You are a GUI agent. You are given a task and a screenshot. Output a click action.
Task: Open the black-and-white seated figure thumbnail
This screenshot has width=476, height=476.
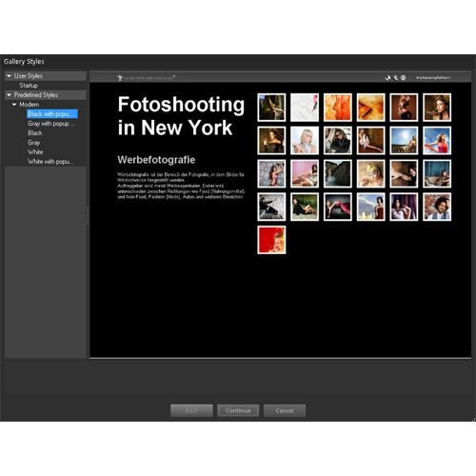[271, 207]
